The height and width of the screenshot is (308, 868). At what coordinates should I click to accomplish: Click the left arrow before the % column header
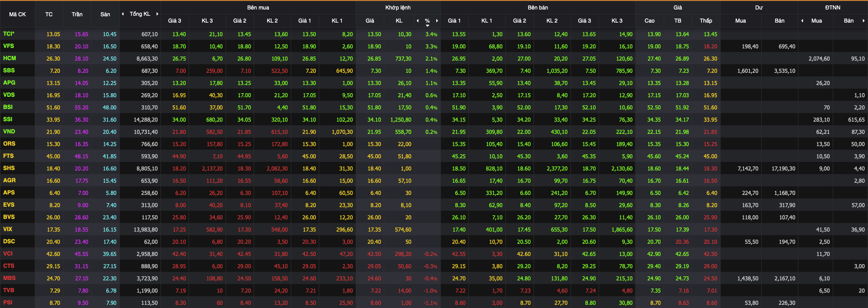tap(418, 21)
